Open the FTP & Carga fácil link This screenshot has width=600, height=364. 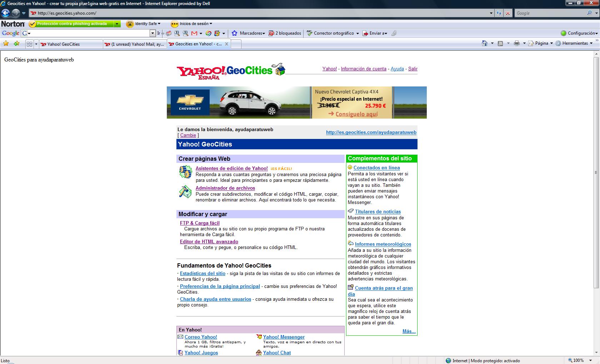click(x=200, y=223)
